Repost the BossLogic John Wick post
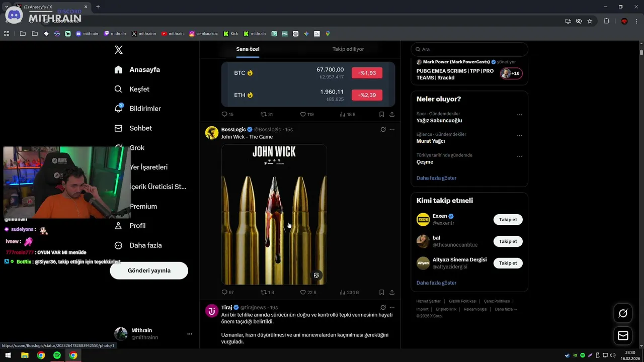The width and height of the screenshot is (644, 362). (267, 292)
